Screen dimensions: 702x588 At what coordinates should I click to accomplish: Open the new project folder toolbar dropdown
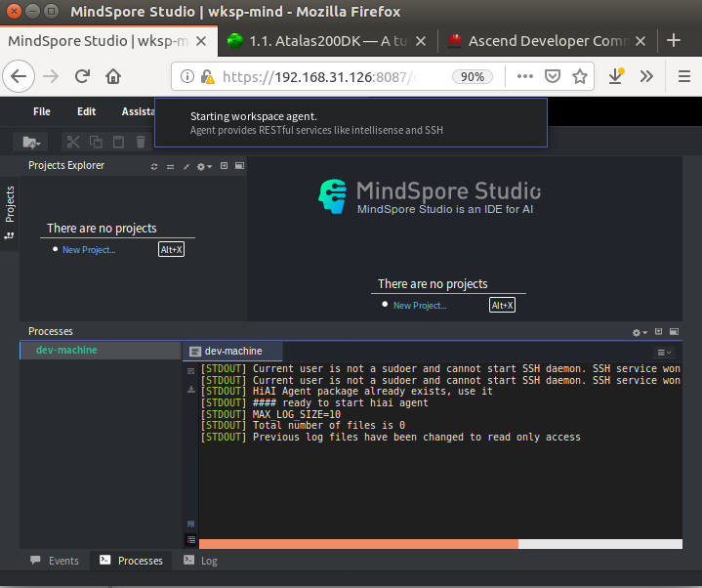pyautogui.click(x=31, y=143)
